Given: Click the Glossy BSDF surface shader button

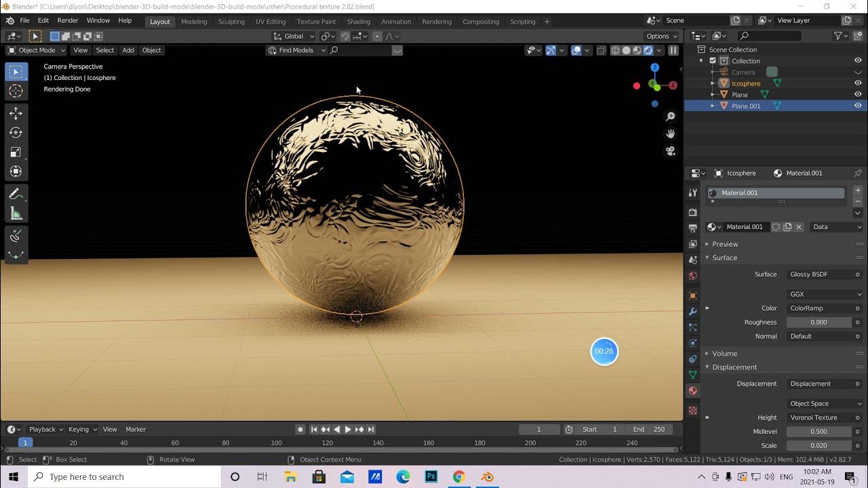Looking at the screenshot, I should (x=825, y=274).
